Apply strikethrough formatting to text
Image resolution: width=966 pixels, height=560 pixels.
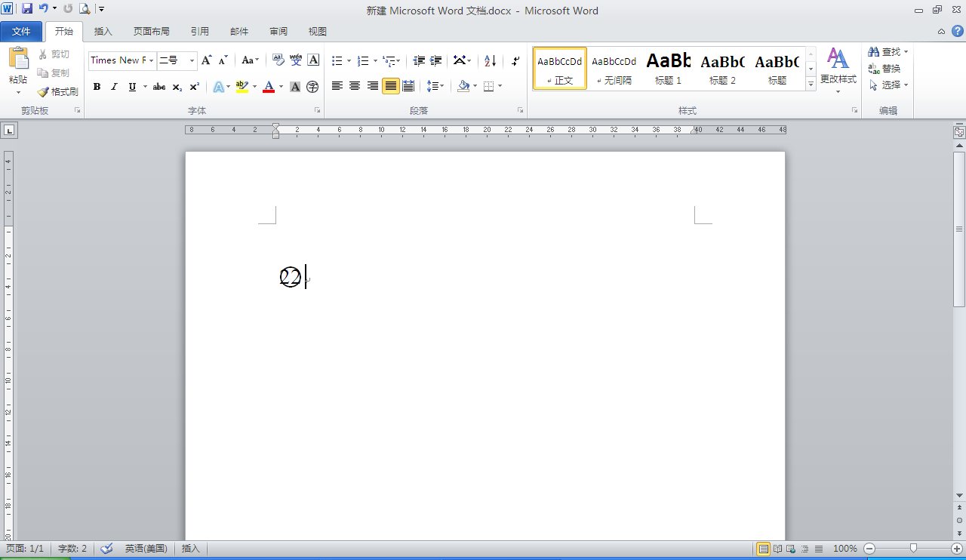pyautogui.click(x=158, y=87)
